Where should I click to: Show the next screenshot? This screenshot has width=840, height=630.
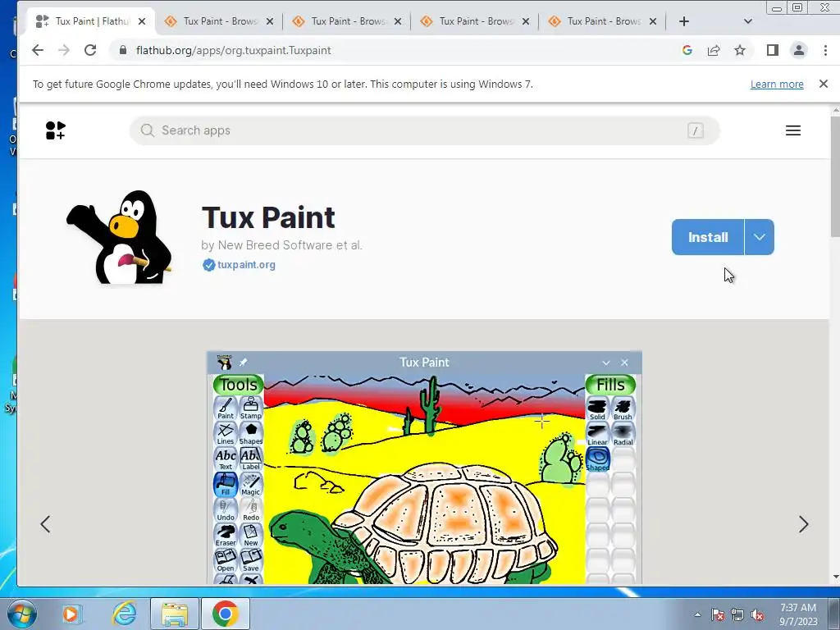point(803,524)
